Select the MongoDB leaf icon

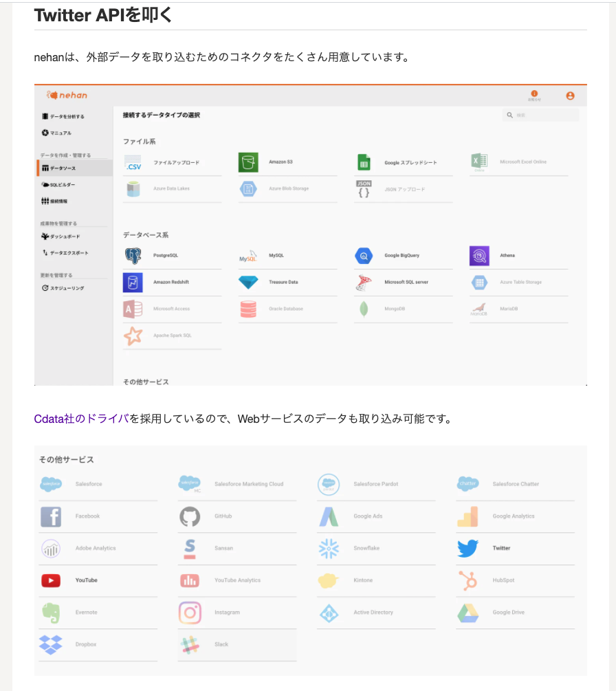[x=364, y=309]
